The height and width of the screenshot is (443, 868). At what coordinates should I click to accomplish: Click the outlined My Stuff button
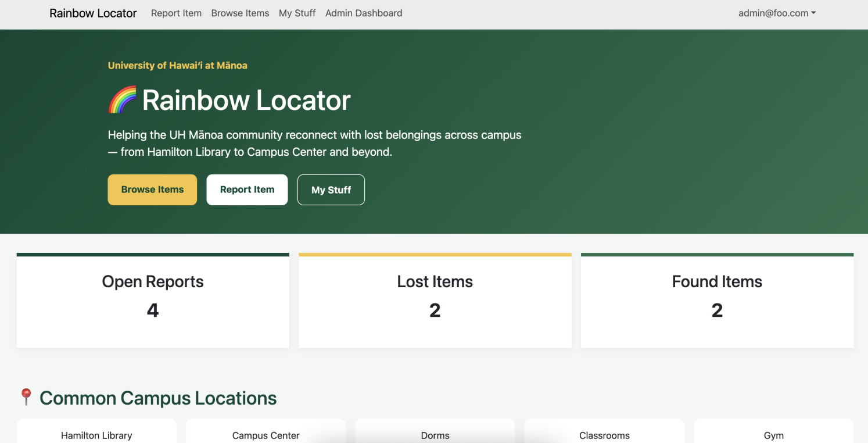coord(331,190)
